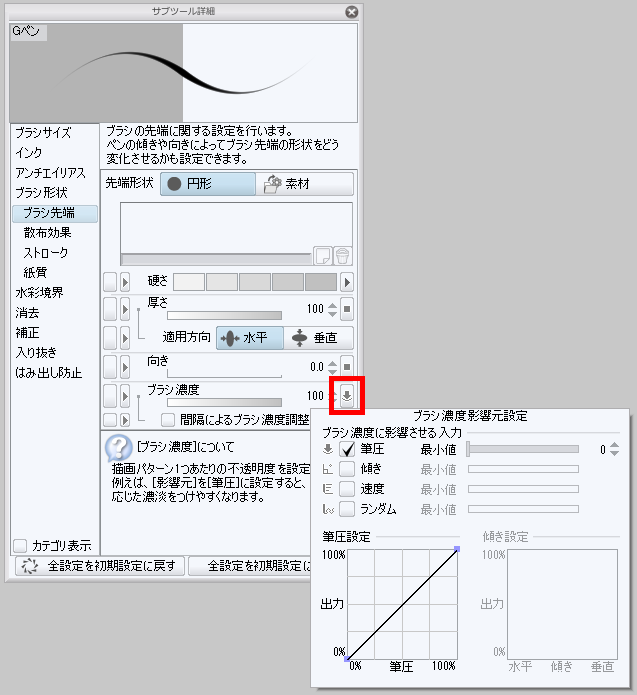Select ブラシ先端 category
This screenshot has height=695, width=637.
point(55,213)
